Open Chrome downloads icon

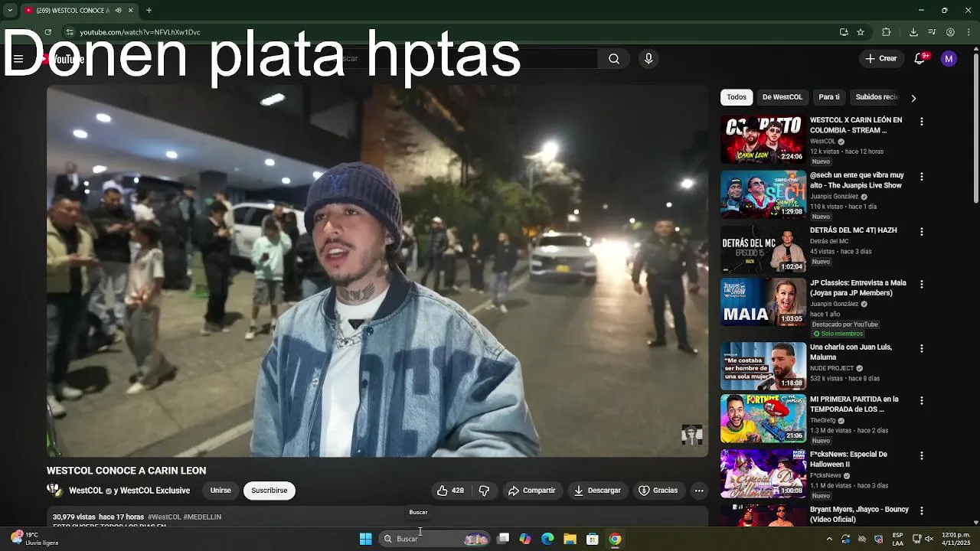pyautogui.click(x=913, y=32)
